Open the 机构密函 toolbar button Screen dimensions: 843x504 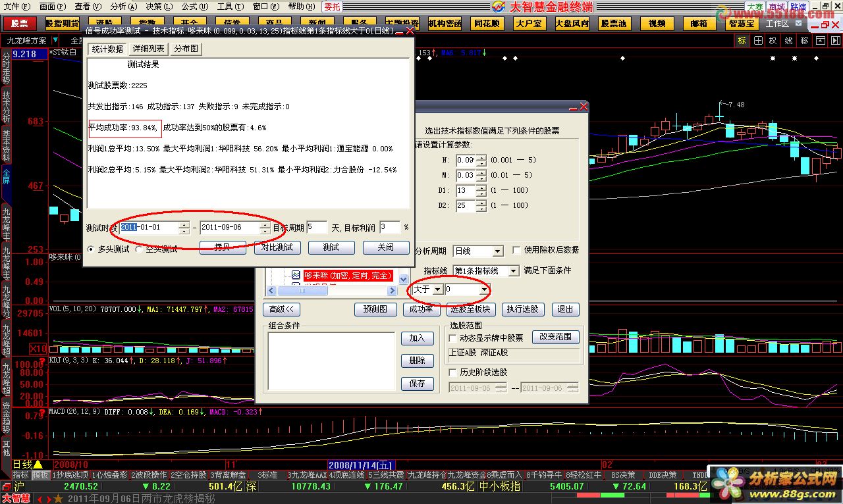coord(445,23)
